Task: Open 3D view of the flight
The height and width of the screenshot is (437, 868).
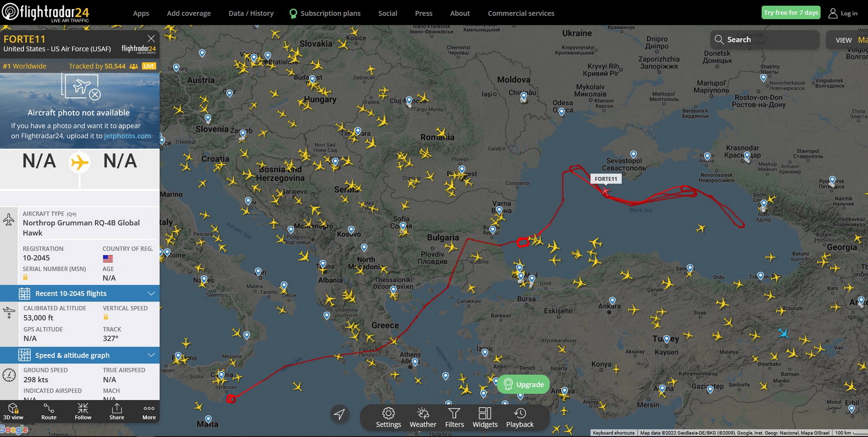Action: (x=14, y=411)
